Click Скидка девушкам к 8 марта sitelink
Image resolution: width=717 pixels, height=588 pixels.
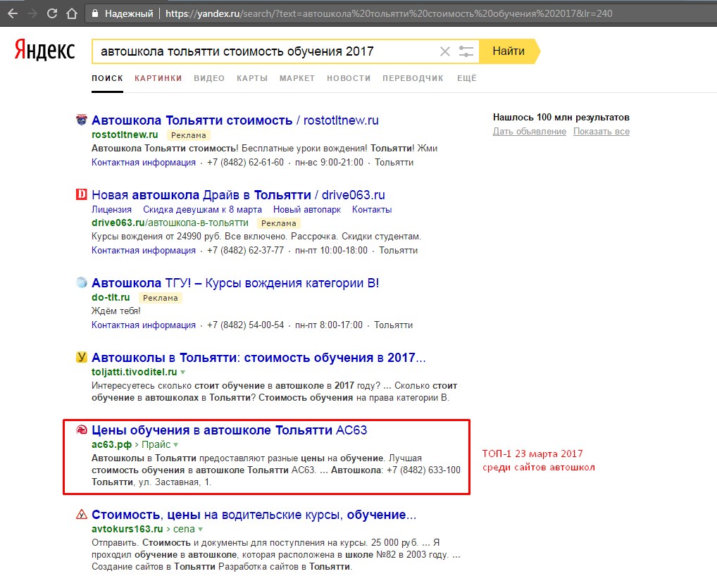tap(203, 209)
